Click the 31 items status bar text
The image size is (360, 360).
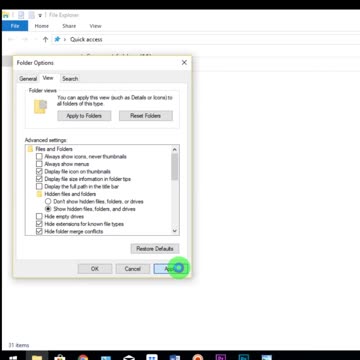click(19, 345)
